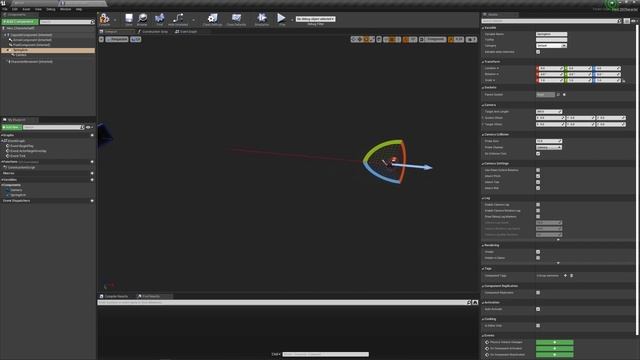The height and width of the screenshot is (360, 640).
Task: Open the Lit shading mode dropdown
Action: pos(136,39)
